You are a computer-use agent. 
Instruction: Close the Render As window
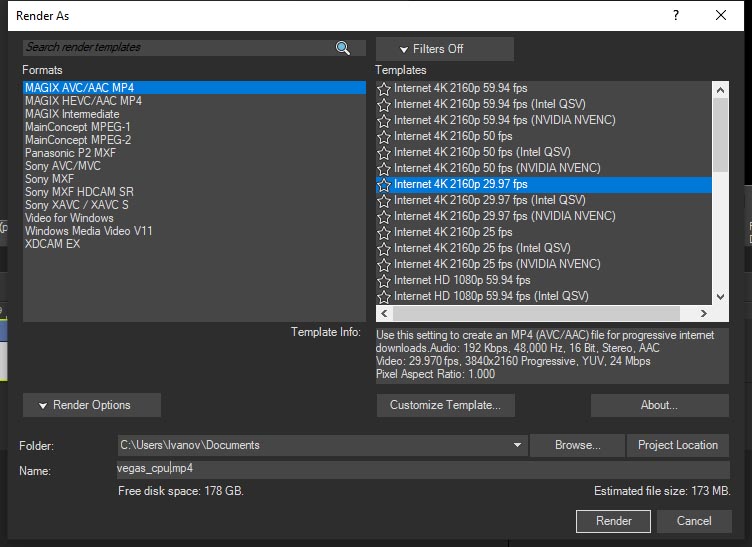point(720,15)
